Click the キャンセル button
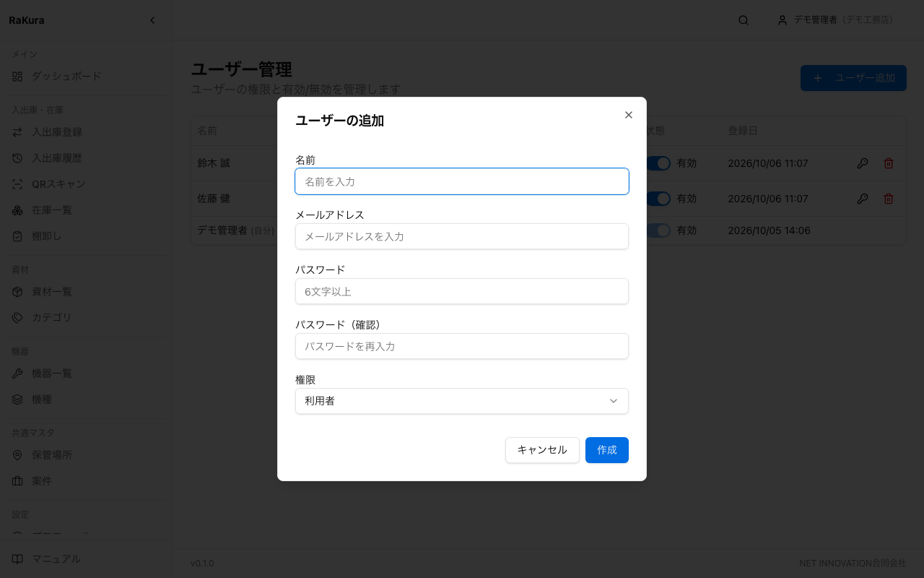The width and height of the screenshot is (924, 578). point(542,450)
